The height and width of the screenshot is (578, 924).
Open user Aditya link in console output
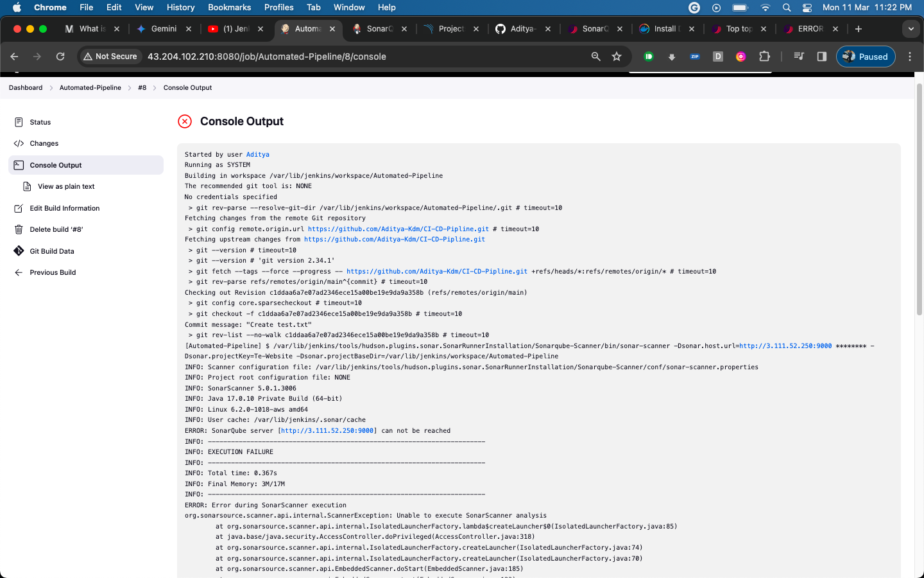(258, 155)
